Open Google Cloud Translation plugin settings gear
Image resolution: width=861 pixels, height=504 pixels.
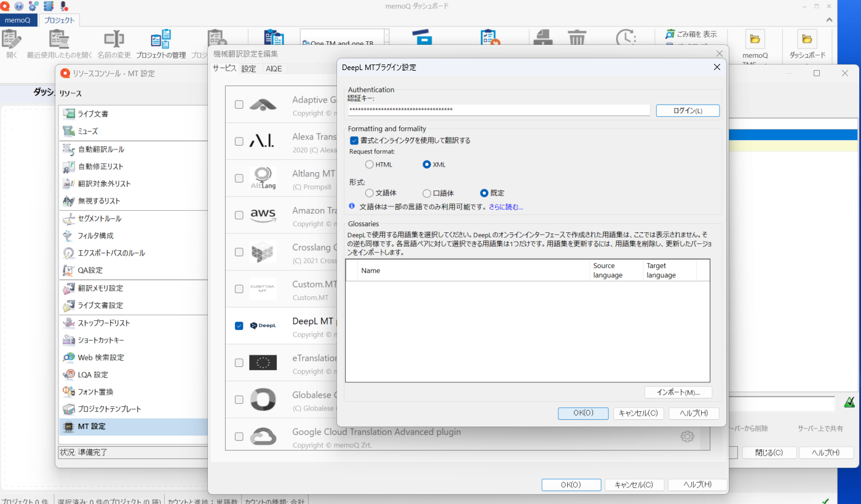pyautogui.click(x=687, y=436)
